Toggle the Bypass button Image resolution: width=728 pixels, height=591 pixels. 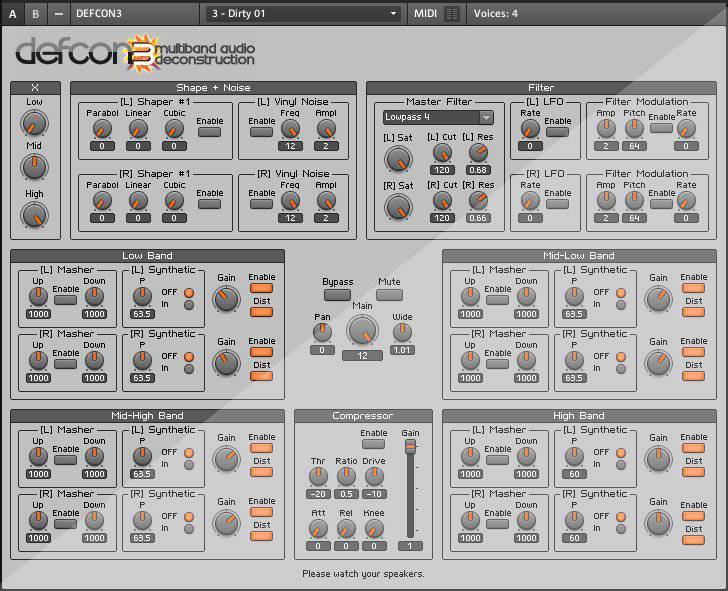[x=337, y=295]
